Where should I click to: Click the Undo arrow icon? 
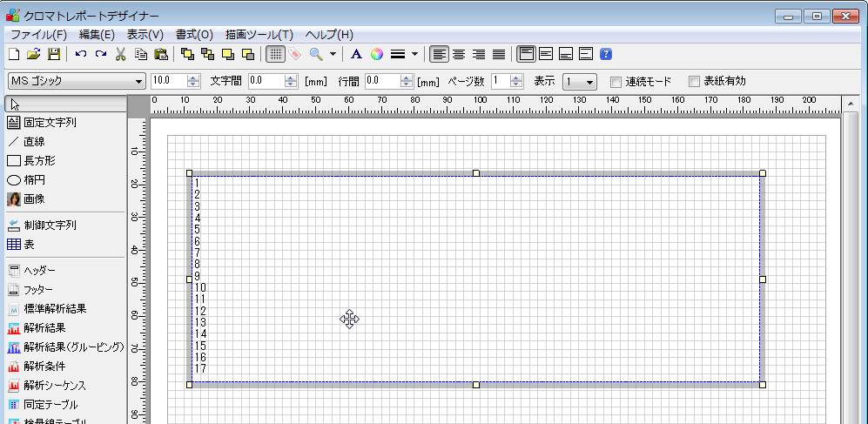tap(81, 54)
